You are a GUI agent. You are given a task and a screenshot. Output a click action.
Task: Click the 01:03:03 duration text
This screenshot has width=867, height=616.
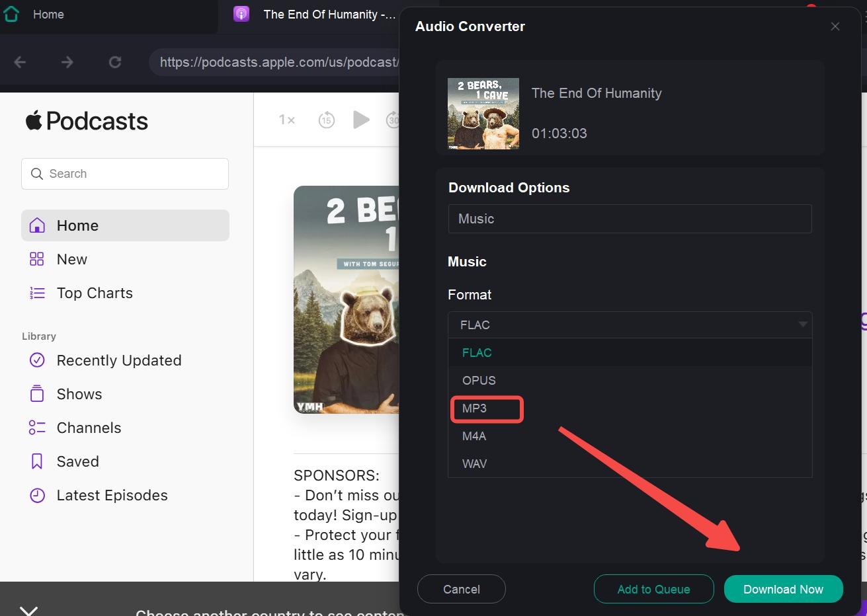pos(559,134)
